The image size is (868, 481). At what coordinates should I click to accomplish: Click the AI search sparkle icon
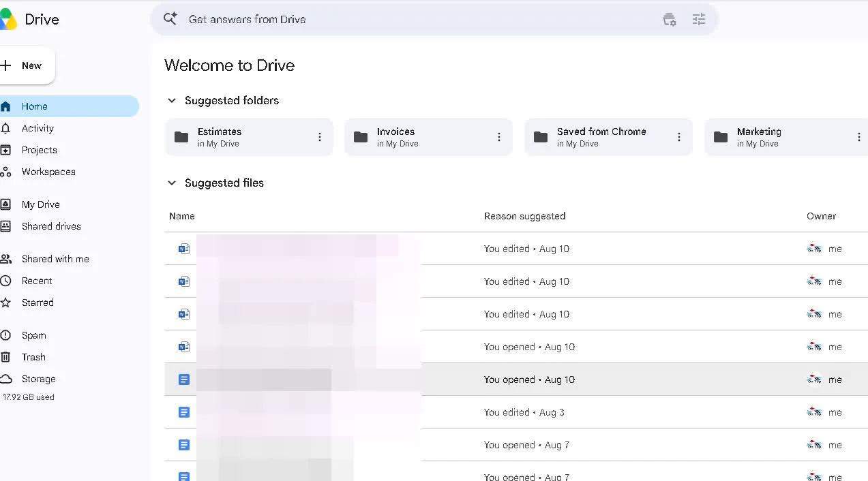click(x=170, y=19)
